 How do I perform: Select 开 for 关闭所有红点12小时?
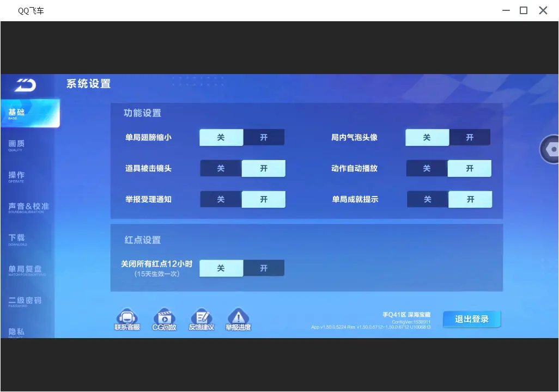click(x=264, y=268)
